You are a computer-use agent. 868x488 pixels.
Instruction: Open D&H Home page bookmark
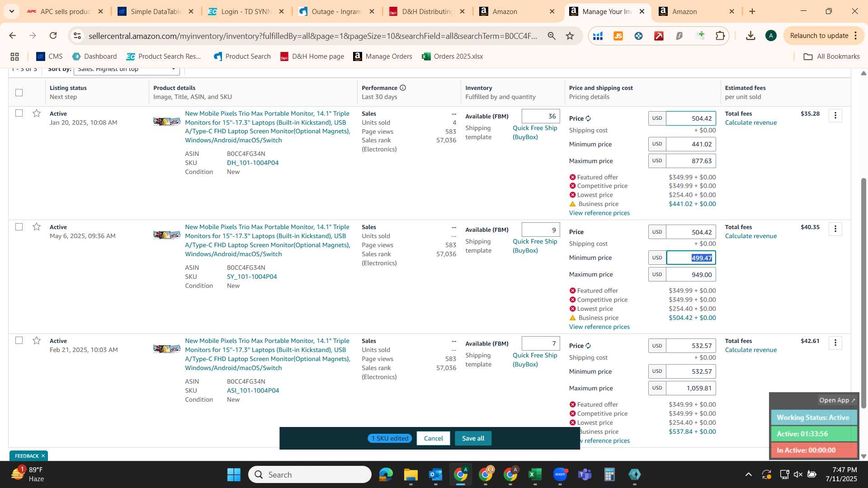pyautogui.click(x=312, y=56)
